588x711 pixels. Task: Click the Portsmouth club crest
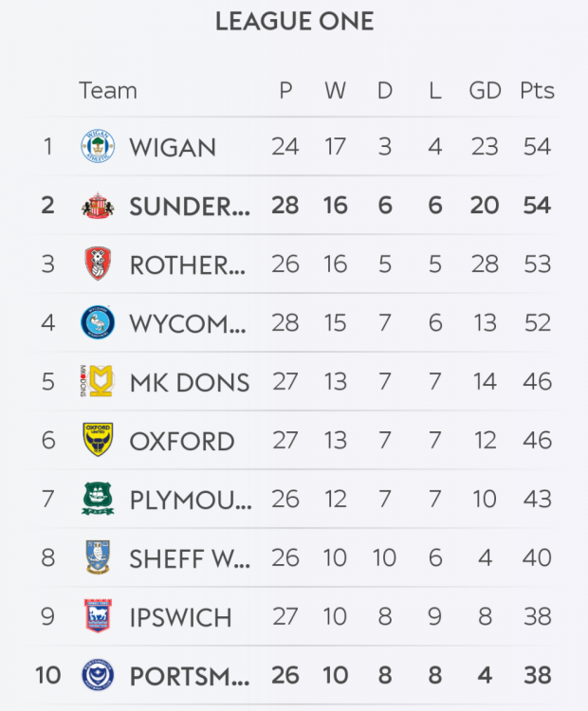pyautogui.click(x=97, y=676)
